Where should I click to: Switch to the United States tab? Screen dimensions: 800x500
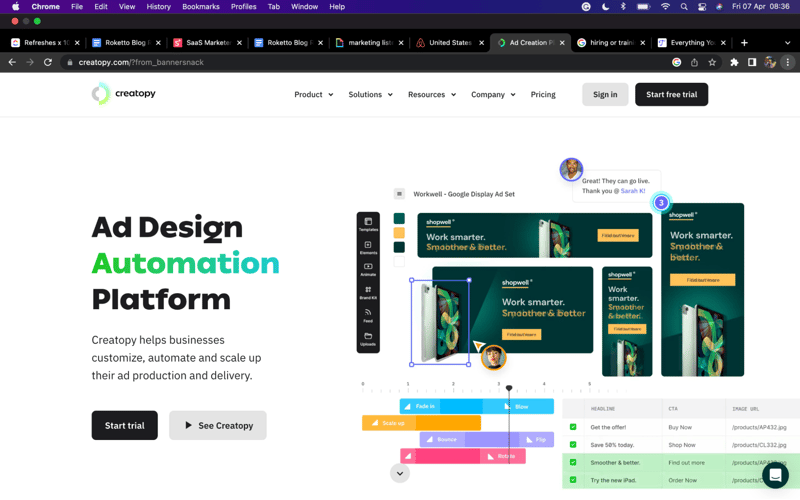[x=450, y=43]
